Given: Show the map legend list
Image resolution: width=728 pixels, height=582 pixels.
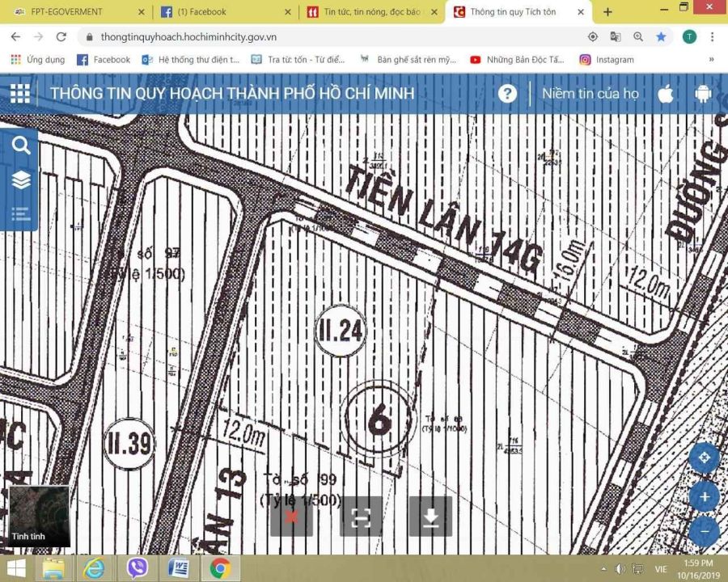Looking at the screenshot, I should (21, 214).
